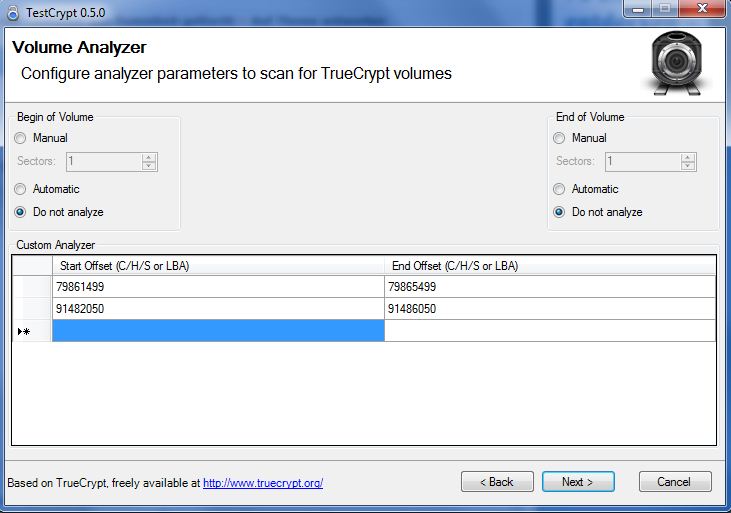
Task: Close the TestCrypt window
Action: coord(702,8)
